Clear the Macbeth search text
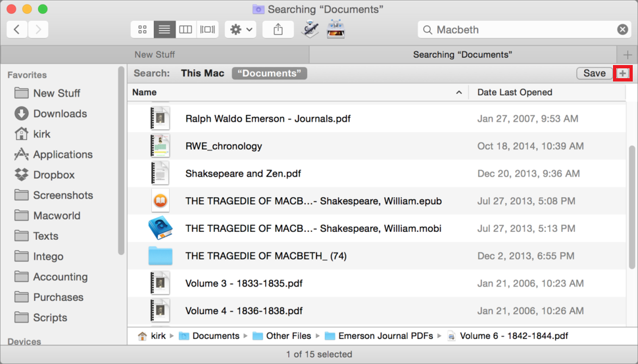The height and width of the screenshot is (364, 638). click(622, 30)
